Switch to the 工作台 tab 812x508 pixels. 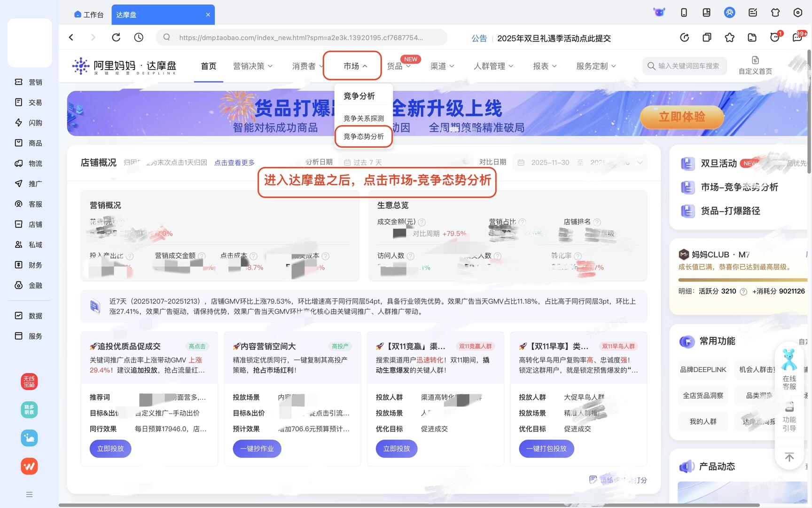89,15
